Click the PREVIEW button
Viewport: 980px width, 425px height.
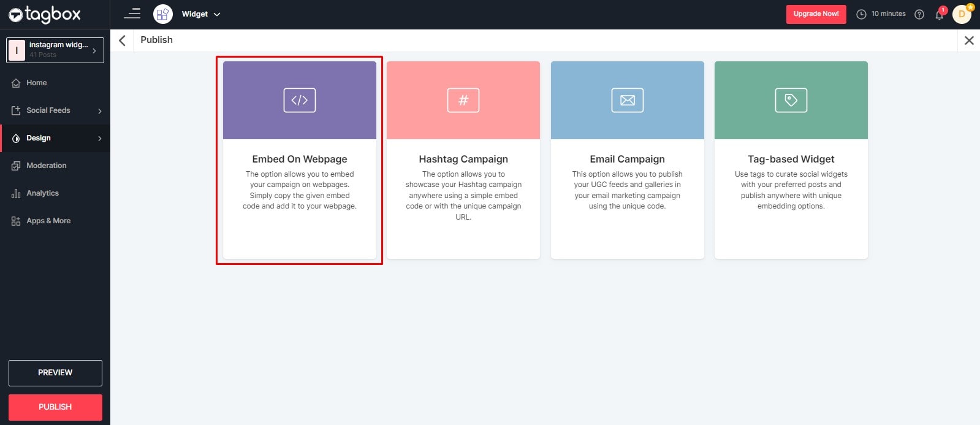pos(55,373)
